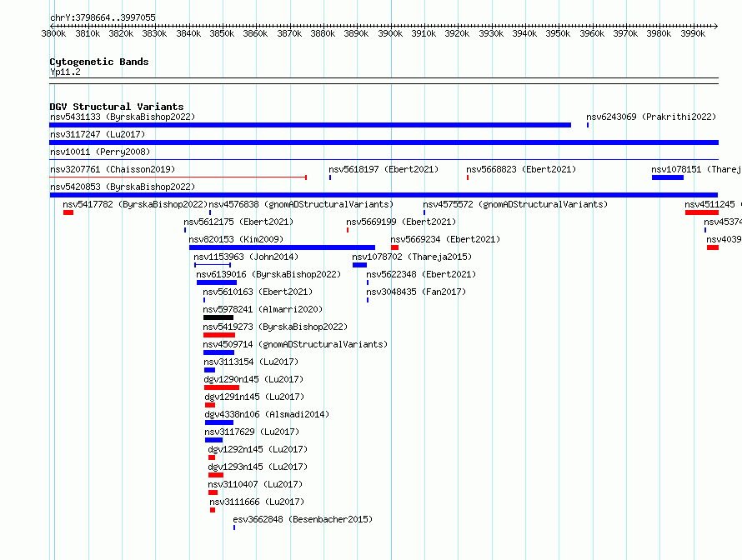Select the Cytogenetic Bands track title
The height and width of the screenshot is (560, 742).
[99, 62]
